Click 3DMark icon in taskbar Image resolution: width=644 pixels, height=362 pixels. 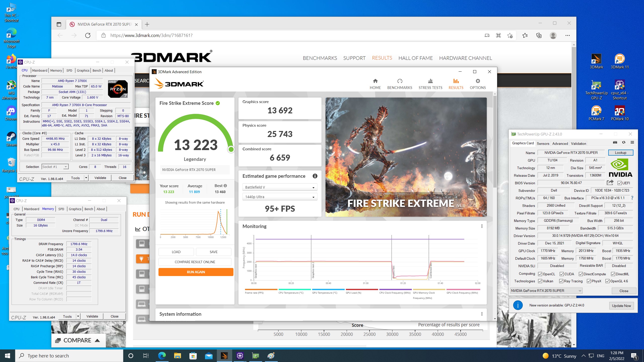224,356
